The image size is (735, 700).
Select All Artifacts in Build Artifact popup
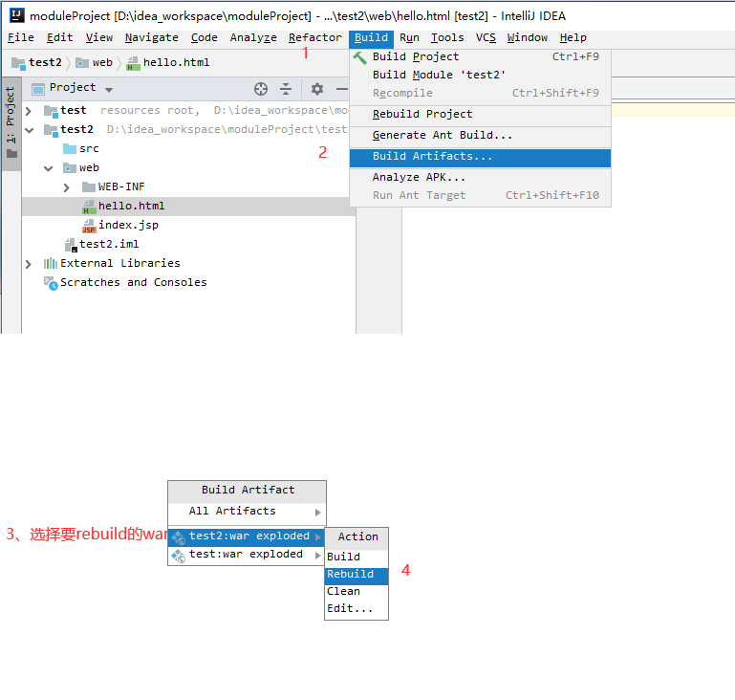point(247,512)
